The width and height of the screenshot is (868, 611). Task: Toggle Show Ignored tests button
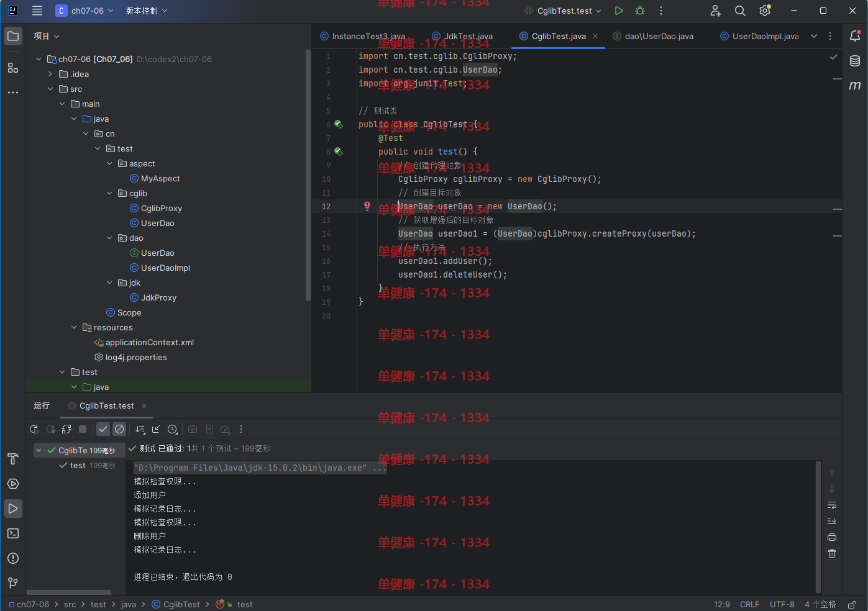119,429
